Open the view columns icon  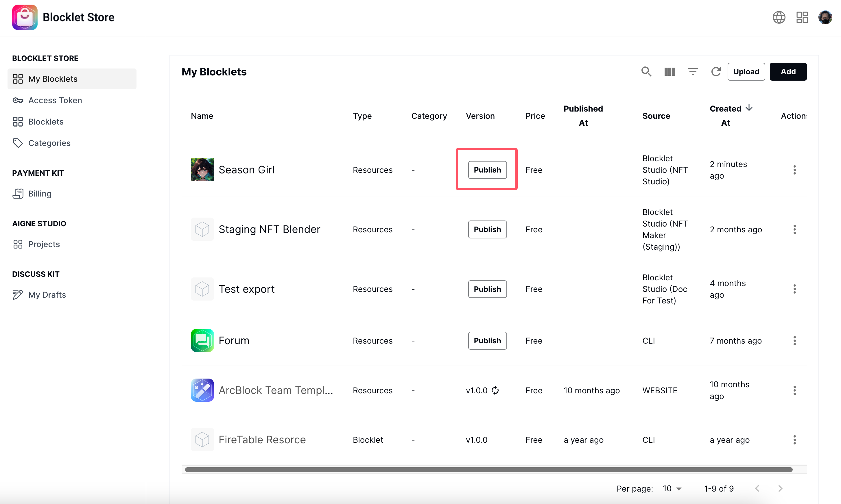[670, 72]
